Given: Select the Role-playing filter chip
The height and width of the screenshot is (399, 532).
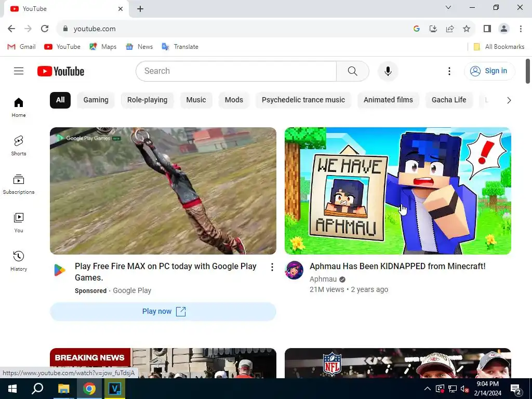Looking at the screenshot, I should click(x=147, y=100).
